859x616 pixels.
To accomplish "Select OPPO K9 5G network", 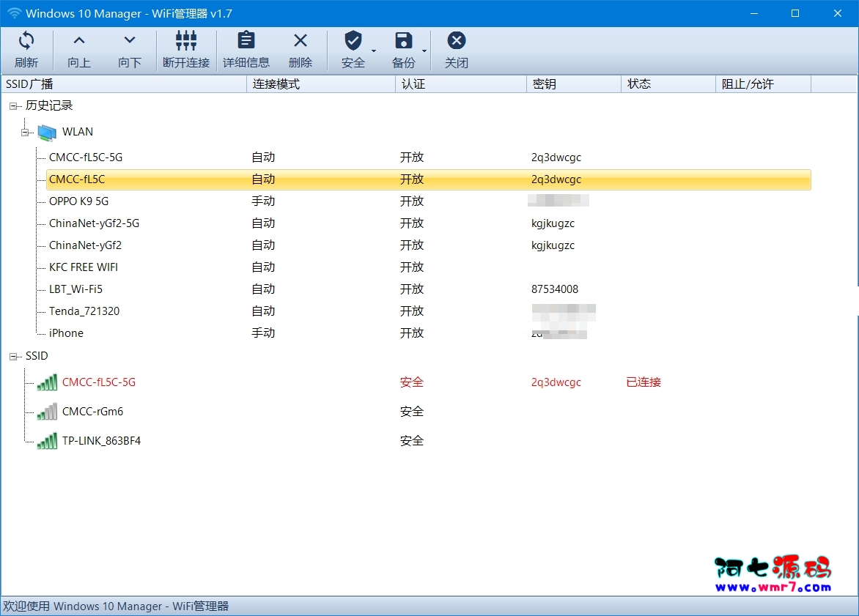I will (79, 201).
